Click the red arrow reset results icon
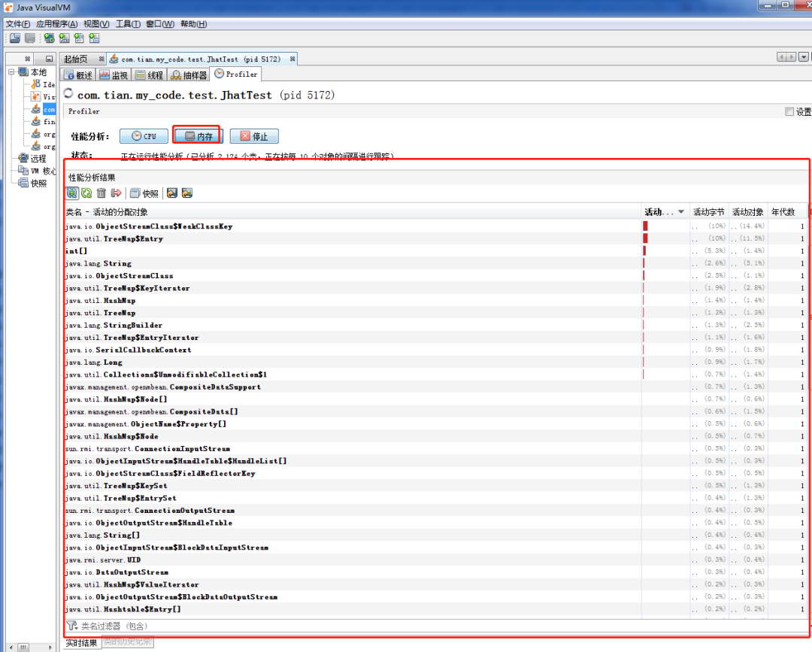Screen dimensions: 812x652 click(x=116, y=193)
